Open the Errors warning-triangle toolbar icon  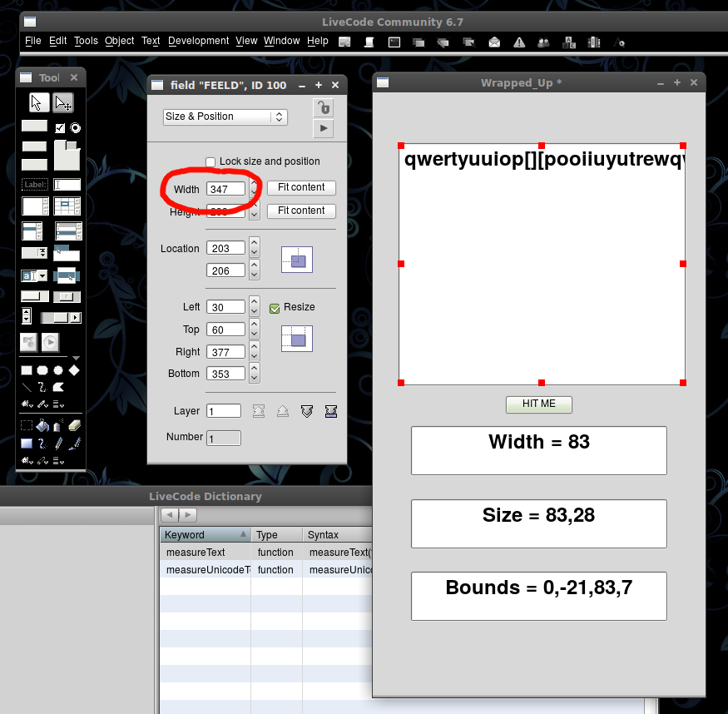[519, 42]
